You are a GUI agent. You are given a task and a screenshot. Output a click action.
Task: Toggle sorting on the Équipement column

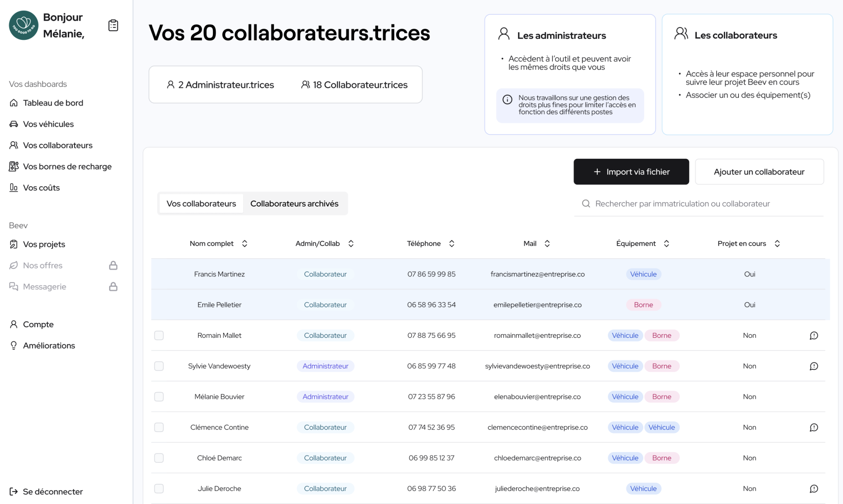666,244
